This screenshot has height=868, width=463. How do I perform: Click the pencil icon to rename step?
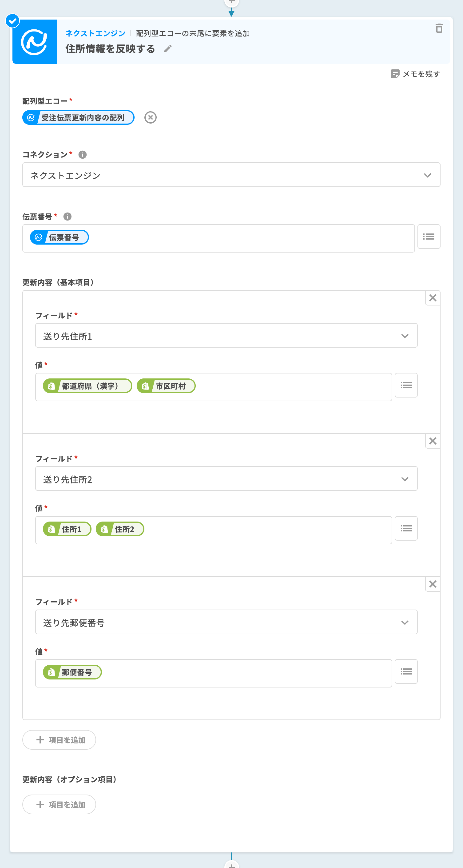(x=168, y=49)
